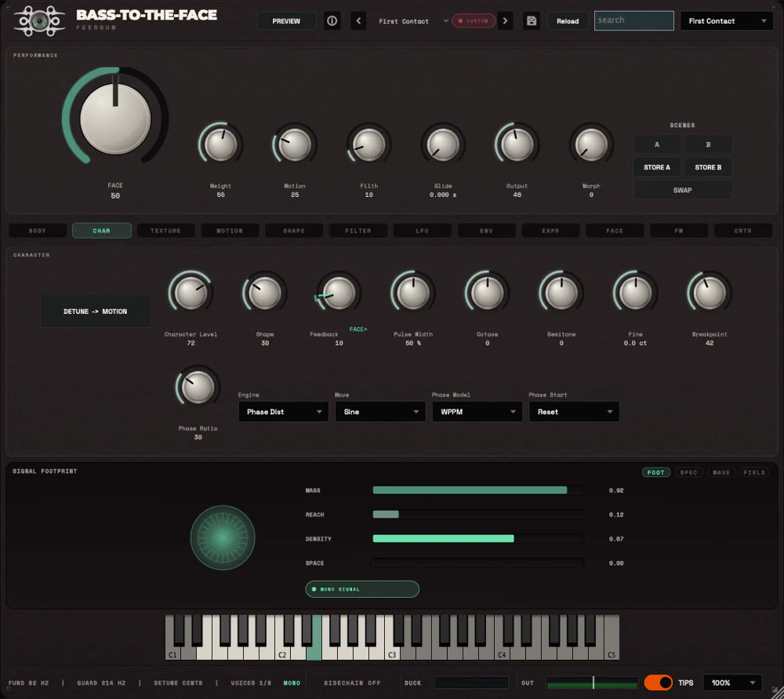Switch to the SHAPE tab

tap(294, 231)
